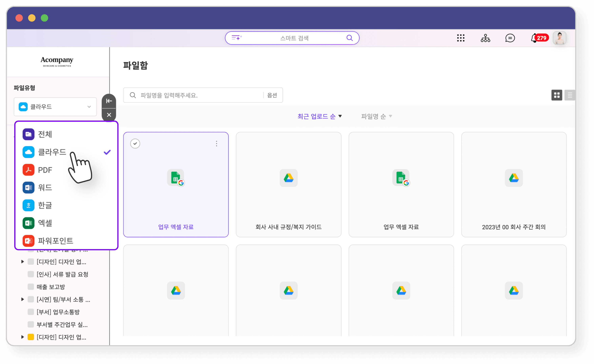Toggle selection circle on first file card
The image size is (594, 364).
tap(135, 144)
